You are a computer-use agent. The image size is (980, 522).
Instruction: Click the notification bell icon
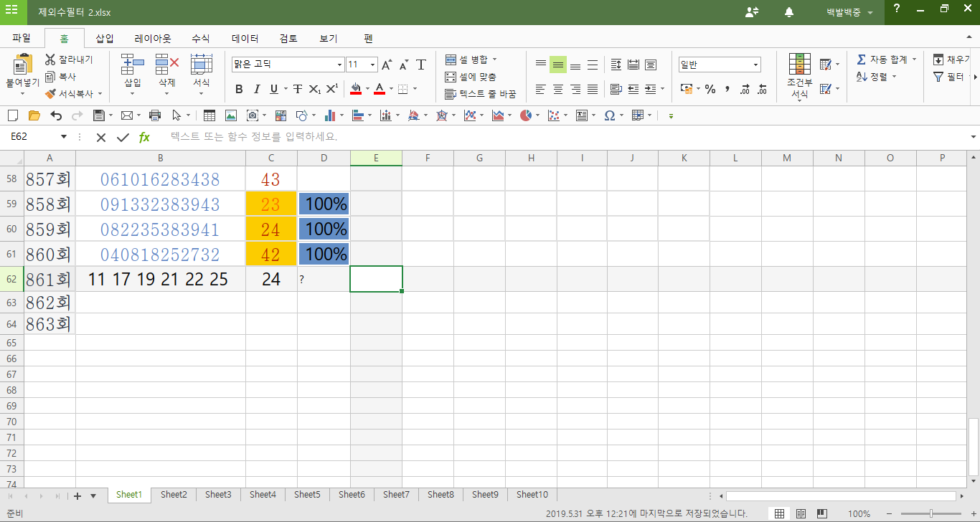coord(789,12)
